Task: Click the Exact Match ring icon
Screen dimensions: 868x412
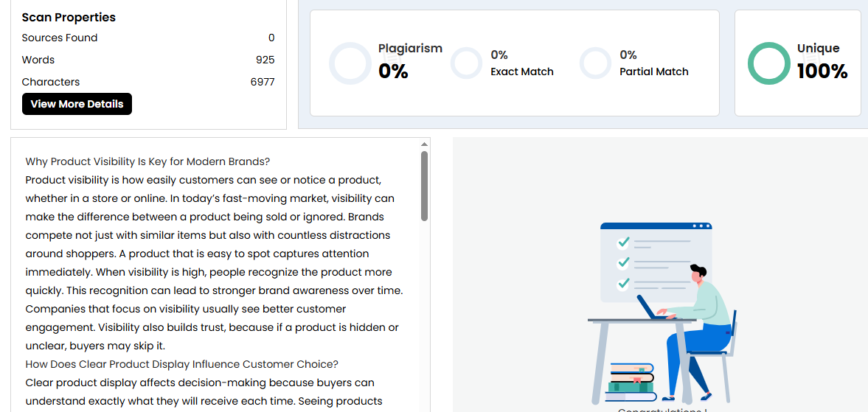Action: (466, 63)
